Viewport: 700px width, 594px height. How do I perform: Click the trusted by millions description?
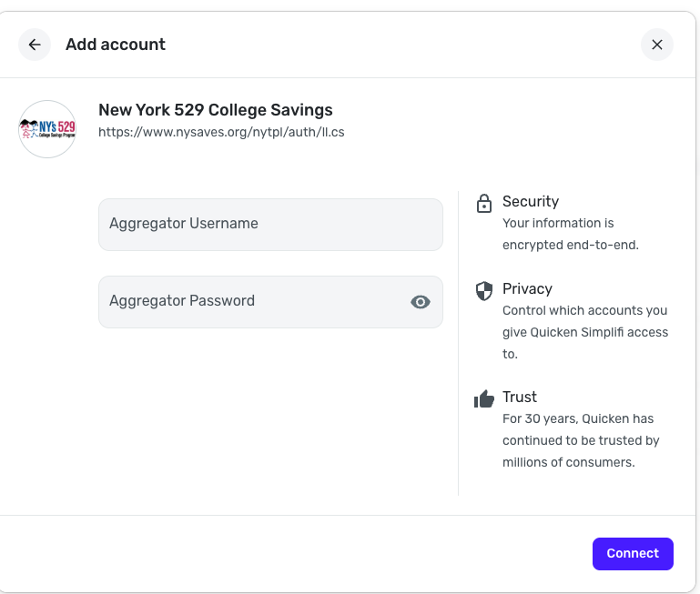pyautogui.click(x=580, y=440)
